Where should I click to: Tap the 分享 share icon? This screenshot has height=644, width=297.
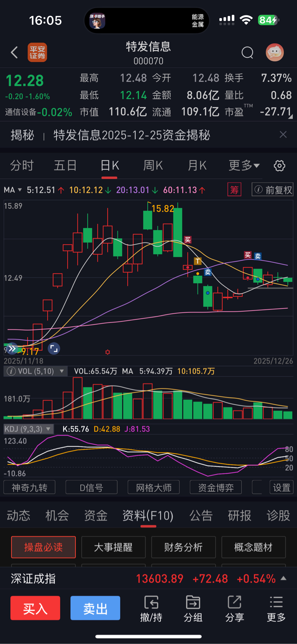coord(235,609)
